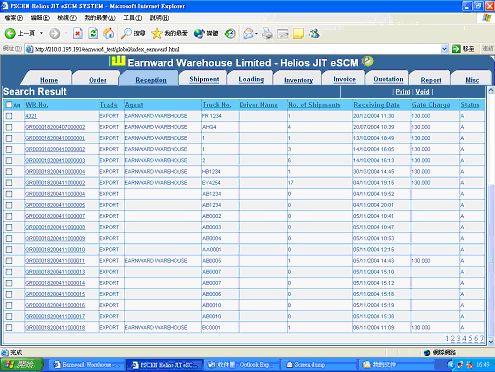The height and width of the screenshot is (372, 495).
Task: Check the box for WR No. 4321 row
Action: 9,116
